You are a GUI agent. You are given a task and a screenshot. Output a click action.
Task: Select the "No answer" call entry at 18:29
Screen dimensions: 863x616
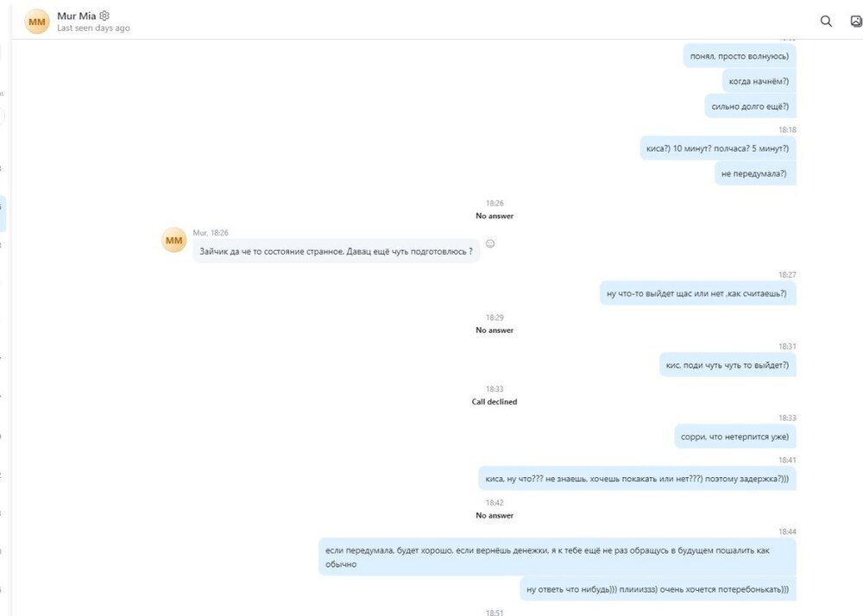(x=494, y=330)
